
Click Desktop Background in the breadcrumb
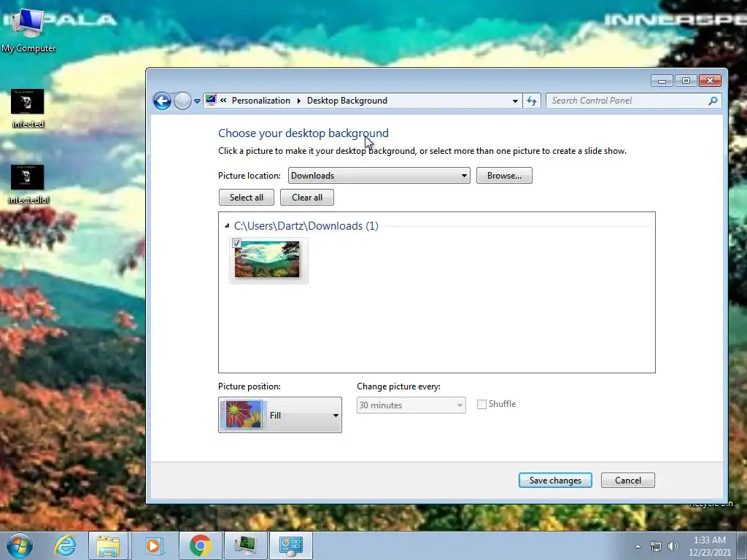[x=347, y=101]
